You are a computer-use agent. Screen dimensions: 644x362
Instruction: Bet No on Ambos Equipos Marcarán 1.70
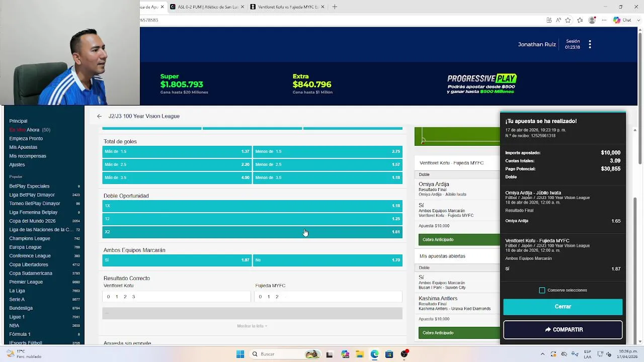[x=328, y=260]
